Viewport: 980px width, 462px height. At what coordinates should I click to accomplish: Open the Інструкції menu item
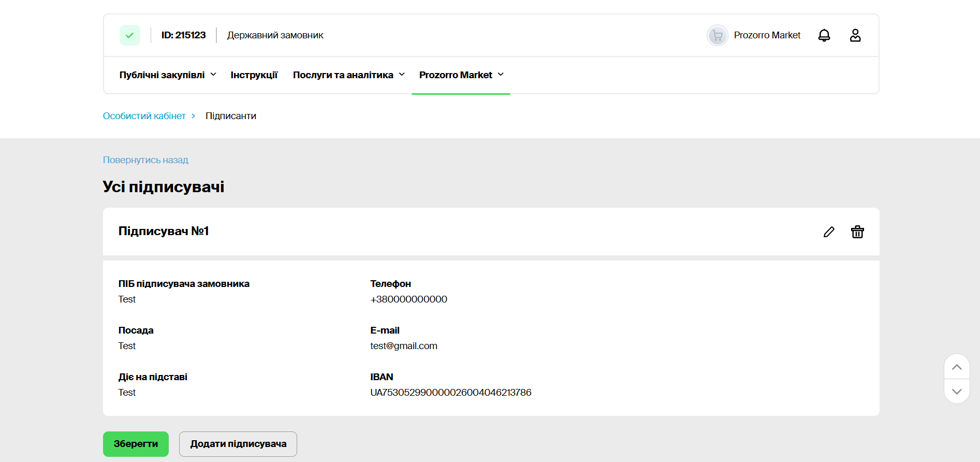pyautogui.click(x=254, y=75)
